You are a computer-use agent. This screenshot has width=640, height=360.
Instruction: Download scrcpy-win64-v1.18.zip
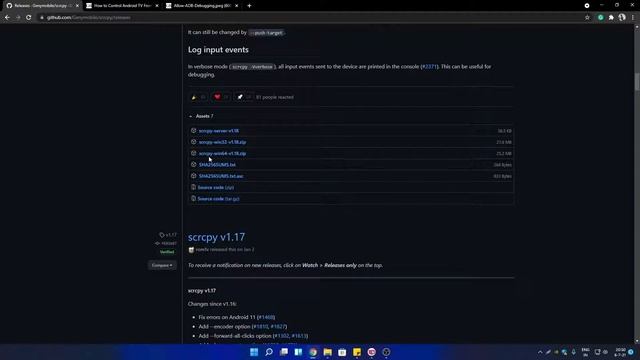click(222, 153)
